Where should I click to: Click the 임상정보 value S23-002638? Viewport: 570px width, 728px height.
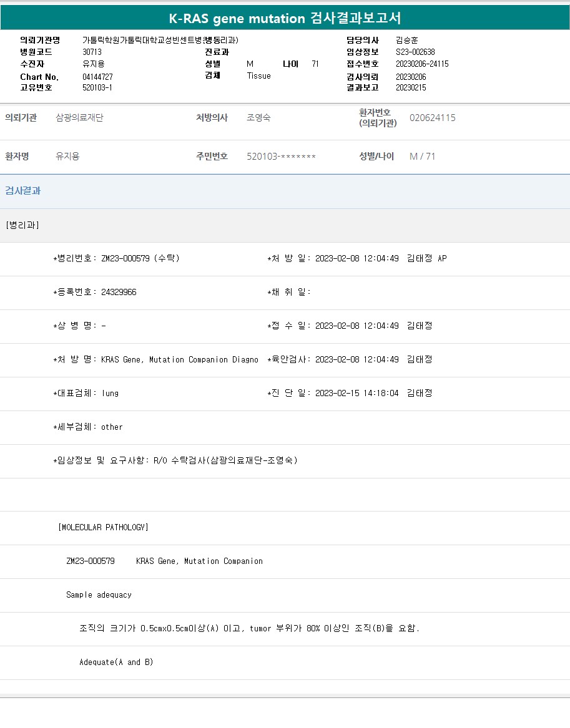point(415,52)
